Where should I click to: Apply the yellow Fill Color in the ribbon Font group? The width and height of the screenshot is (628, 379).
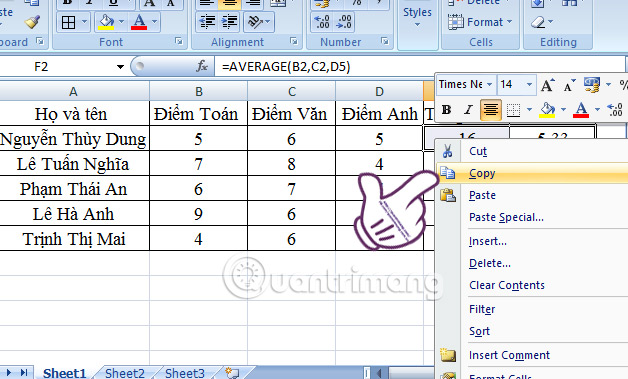106,22
